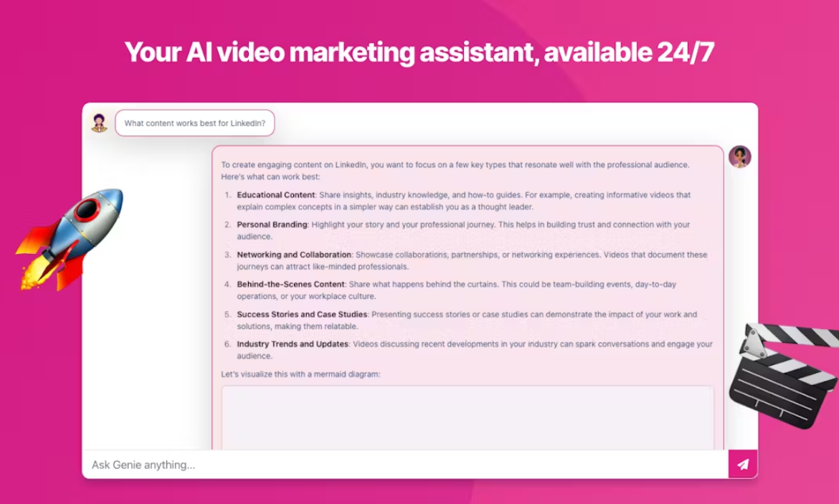Viewport: 839px width, 504px height.
Task: Click the "Personal Branding" bold heading
Action: 272,224
